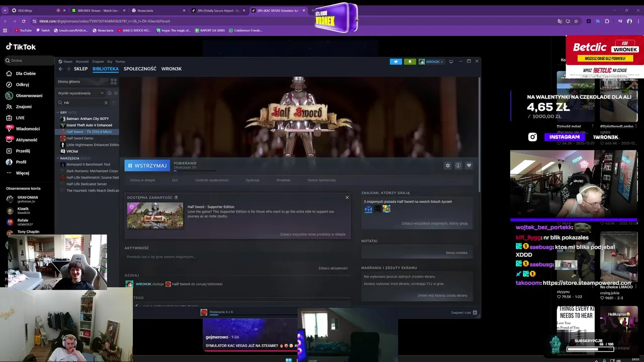Select Batman: Arkham City GOTY in library
Image resolution: width=644 pixels, height=362 pixels.
[87, 119]
